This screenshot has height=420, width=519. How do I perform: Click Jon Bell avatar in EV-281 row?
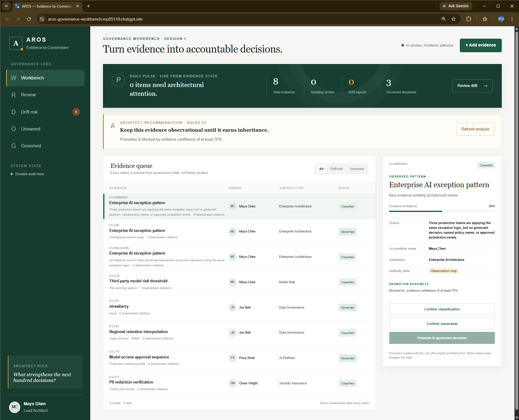232,333
